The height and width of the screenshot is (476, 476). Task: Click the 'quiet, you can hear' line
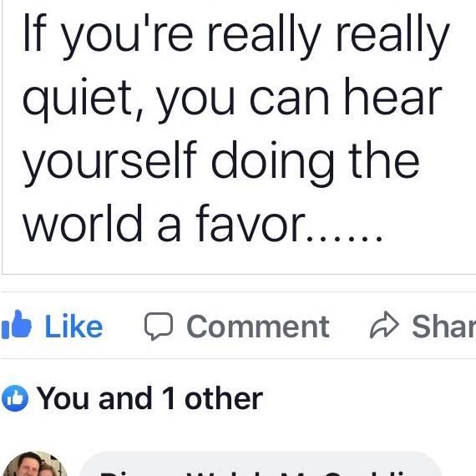pos(232,100)
